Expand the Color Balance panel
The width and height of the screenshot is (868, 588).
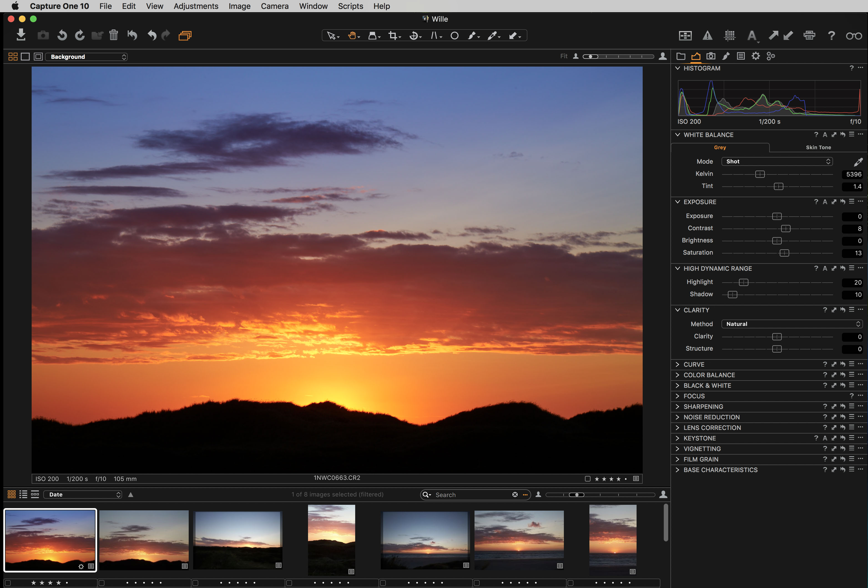[x=678, y=375]
